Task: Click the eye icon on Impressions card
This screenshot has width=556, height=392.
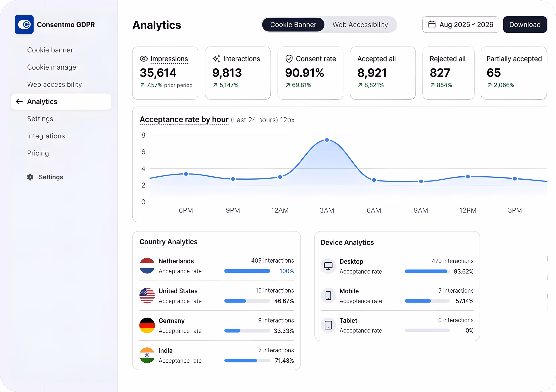Action: (144, 59)
